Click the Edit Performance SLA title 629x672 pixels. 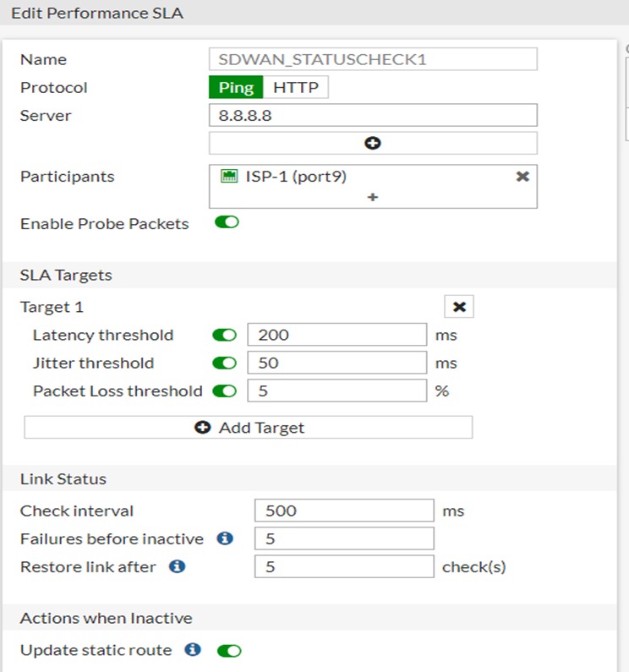pos(97,13)
